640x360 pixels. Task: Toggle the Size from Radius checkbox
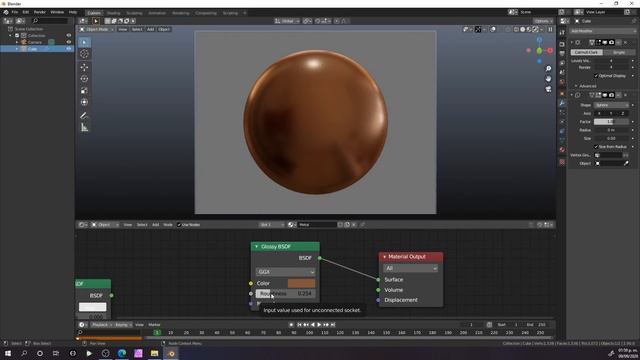point(596,147)
